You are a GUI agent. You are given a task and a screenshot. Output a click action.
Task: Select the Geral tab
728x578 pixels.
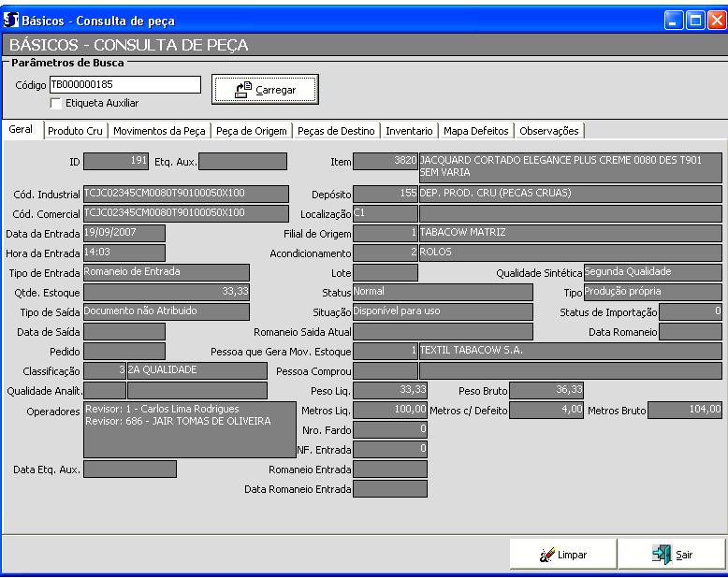click(22, 131)
